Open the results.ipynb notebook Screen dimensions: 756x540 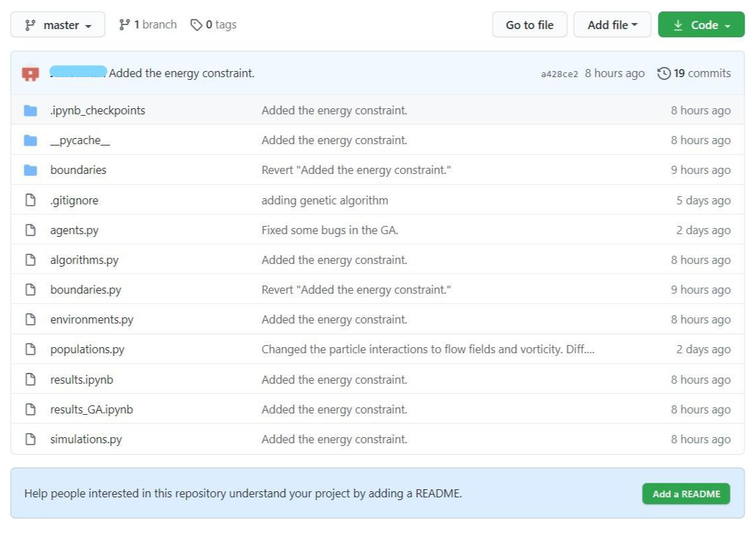[81, 380]
